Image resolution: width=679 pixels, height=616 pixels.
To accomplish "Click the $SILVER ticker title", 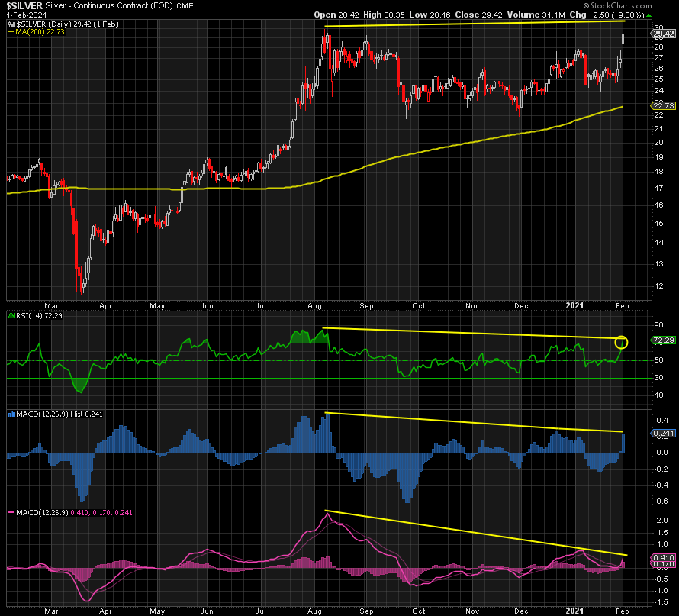I will pyautogui.click(x=24, y=5).
